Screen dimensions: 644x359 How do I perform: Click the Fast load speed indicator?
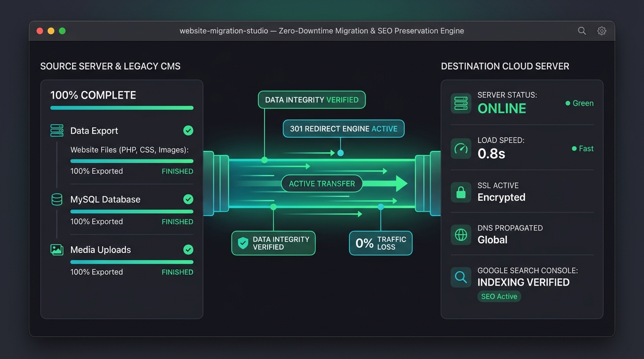click(x=583, y=149)
